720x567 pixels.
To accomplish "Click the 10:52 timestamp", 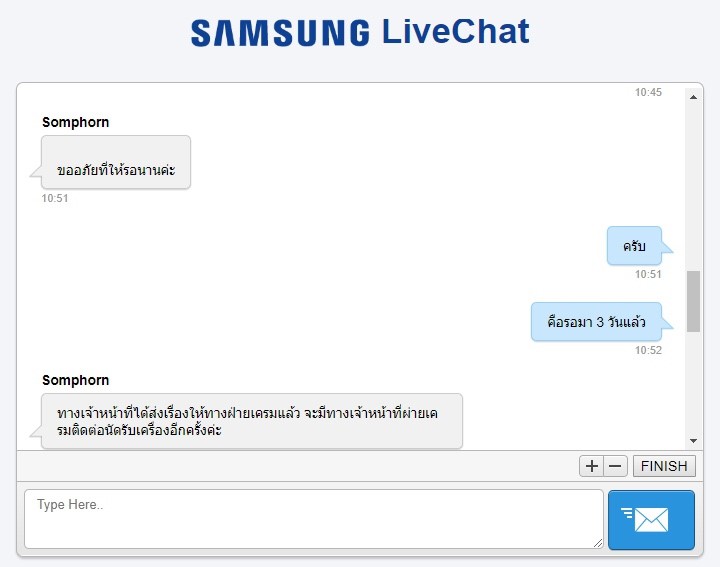I will point(648,350).
